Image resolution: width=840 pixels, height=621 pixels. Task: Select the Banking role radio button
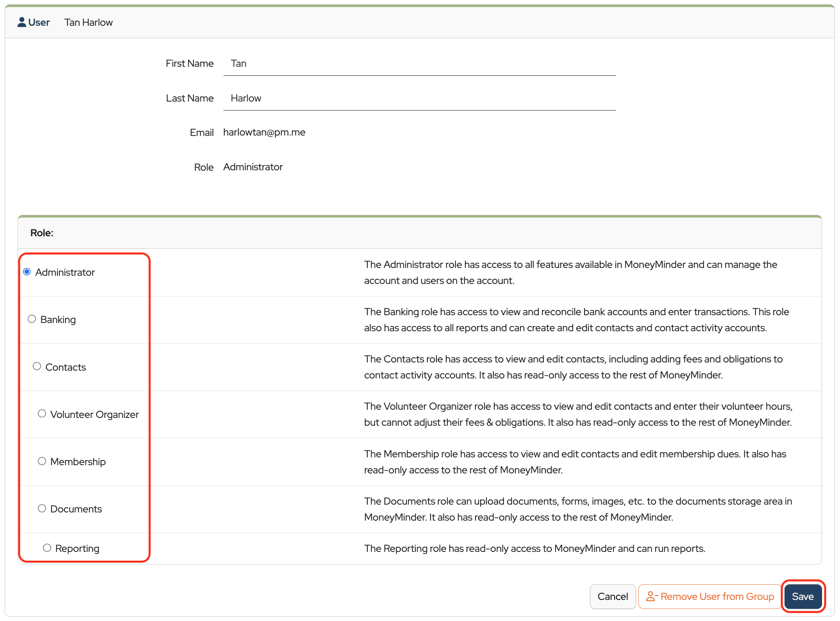tap(32, 319)
